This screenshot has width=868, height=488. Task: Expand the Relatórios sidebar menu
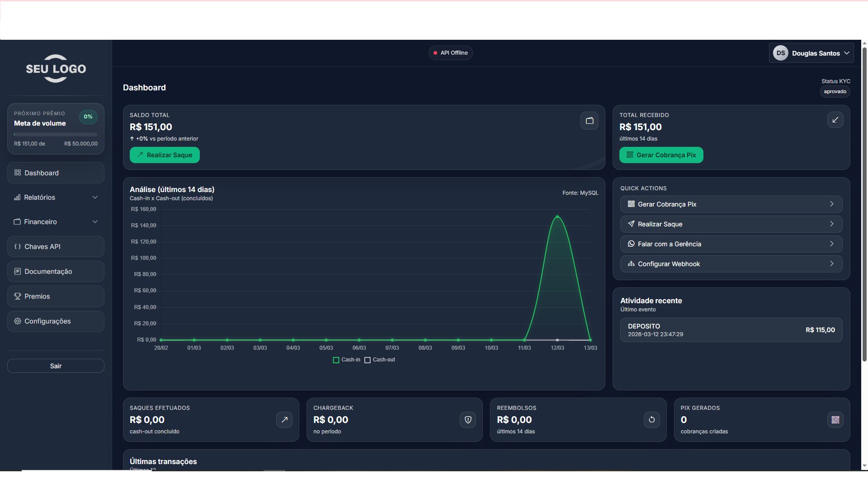point(56,197)
